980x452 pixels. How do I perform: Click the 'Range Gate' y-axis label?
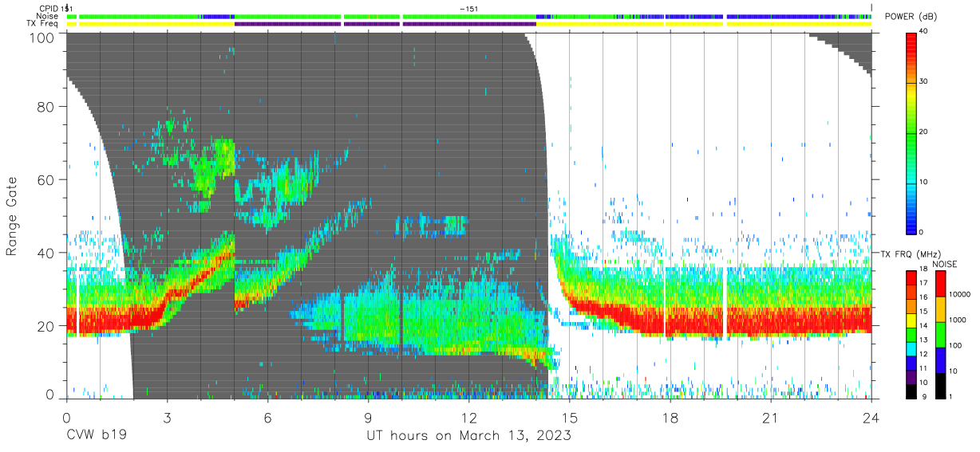click(12, 216)
